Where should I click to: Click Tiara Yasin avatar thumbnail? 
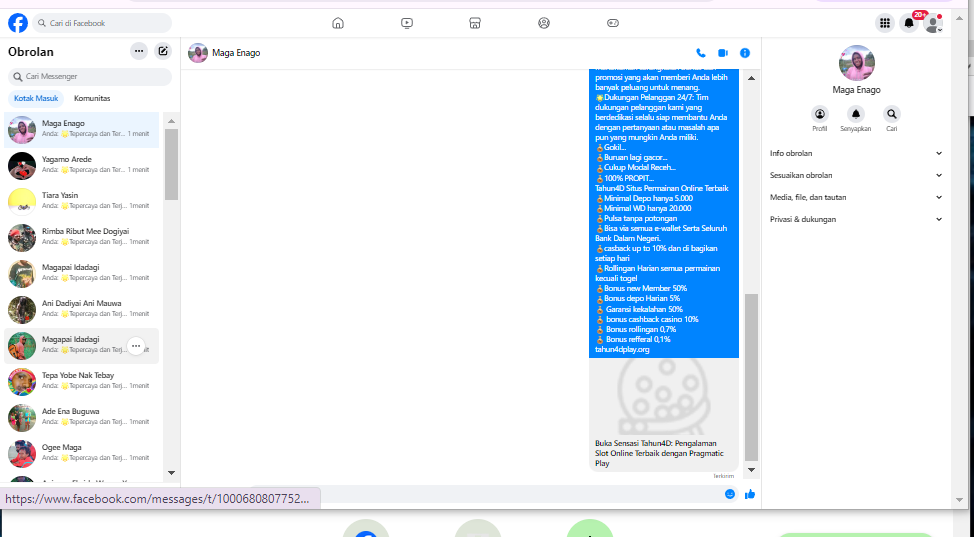coord(22,202)
